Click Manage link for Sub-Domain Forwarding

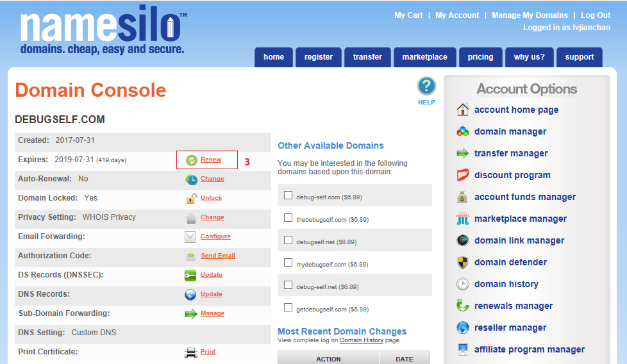(x=212, y=313)
